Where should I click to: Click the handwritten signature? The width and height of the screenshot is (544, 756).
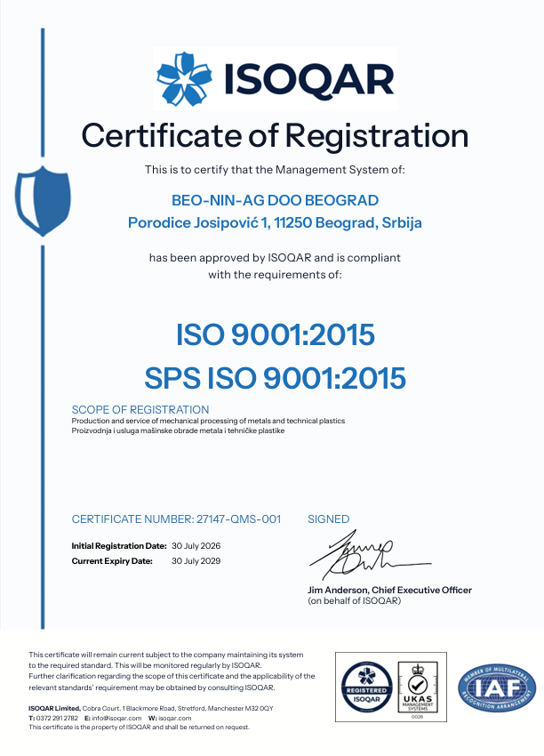click(x=370, y=554)
